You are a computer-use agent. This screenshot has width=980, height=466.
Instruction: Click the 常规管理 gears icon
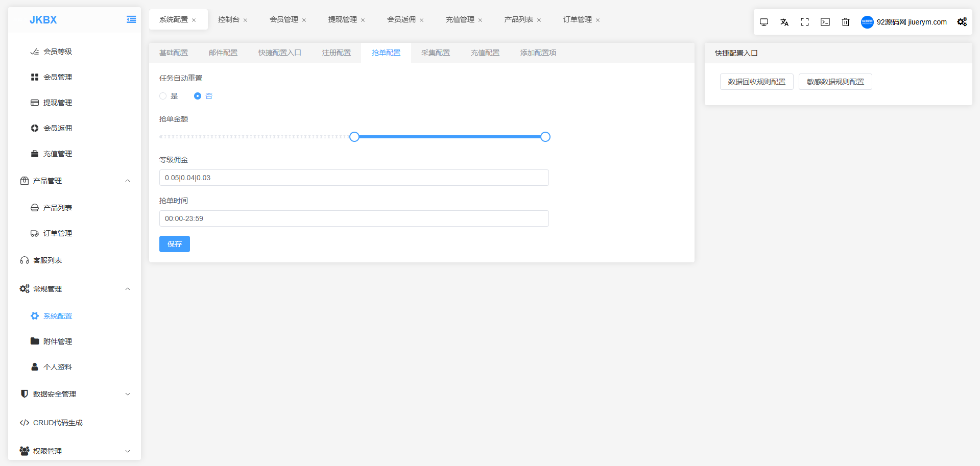tap(25, 289)
